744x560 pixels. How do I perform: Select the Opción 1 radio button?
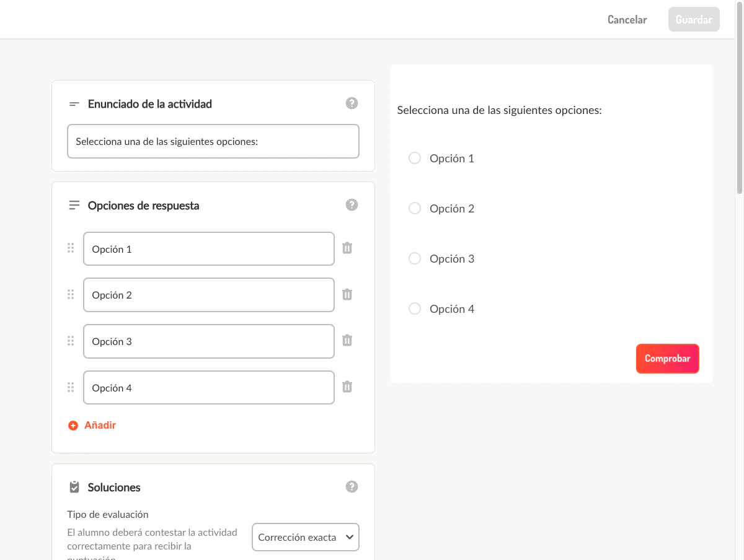point(415,158)
